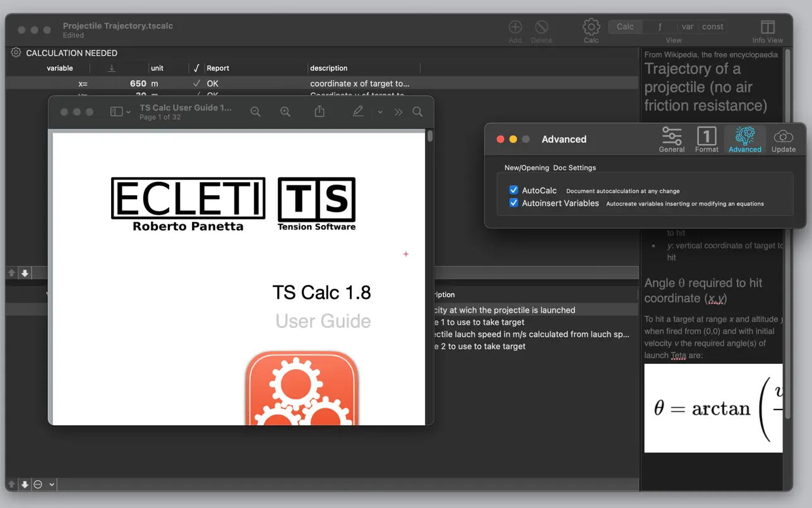
Task: Click the 'Projectile Trajectory.tscalc' window title
Action: [x=117, y=26]
